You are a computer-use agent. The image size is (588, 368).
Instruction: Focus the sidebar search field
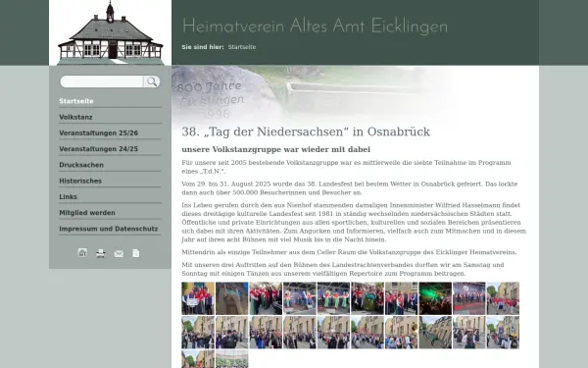[x=102, y=81]
